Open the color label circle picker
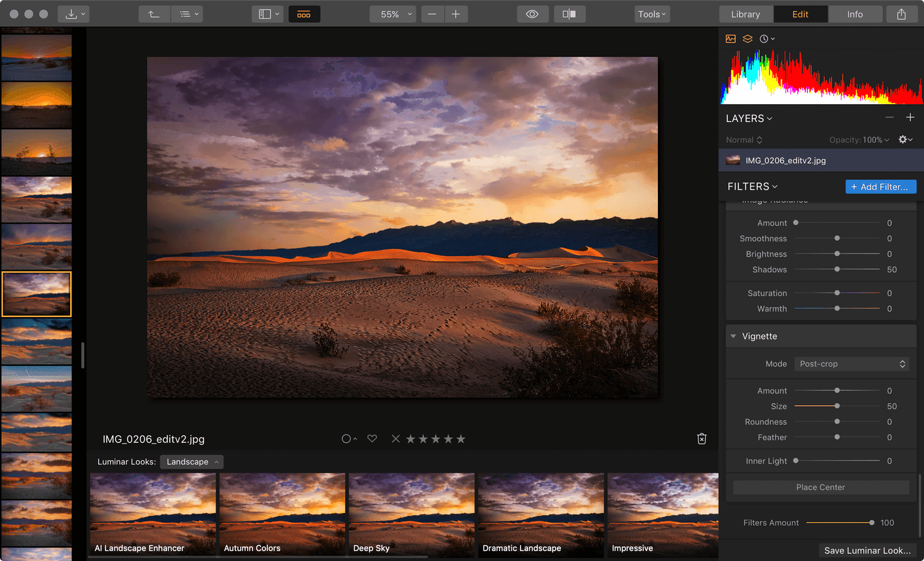The image size is (924, 561). tap(349, 439)
